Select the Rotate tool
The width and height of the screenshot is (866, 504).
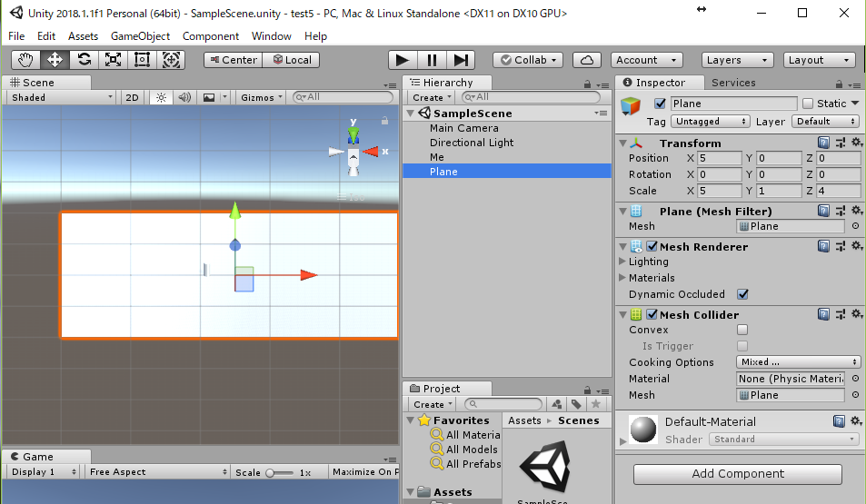pos(84,60)
